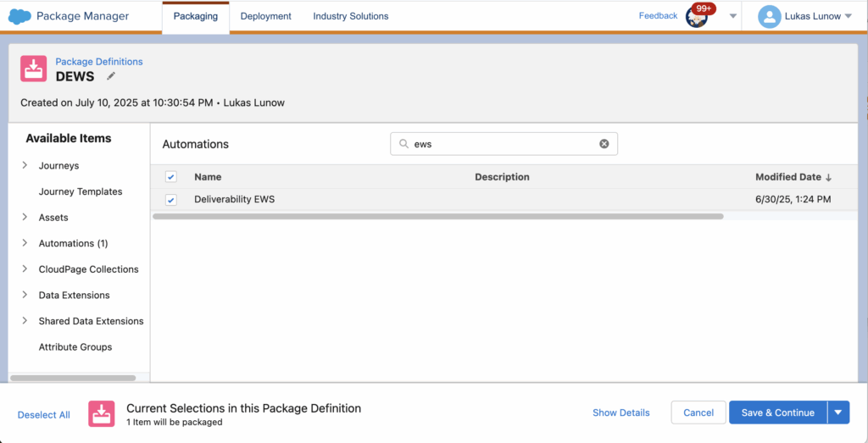
Task: Click the Save & Continue button
Action: click(778, 413)
